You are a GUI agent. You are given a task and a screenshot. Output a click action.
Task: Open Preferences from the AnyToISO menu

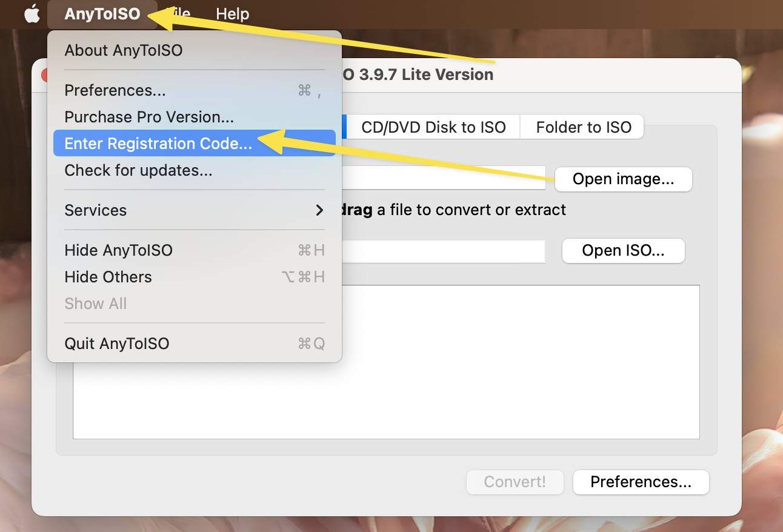tap(115, 90)
